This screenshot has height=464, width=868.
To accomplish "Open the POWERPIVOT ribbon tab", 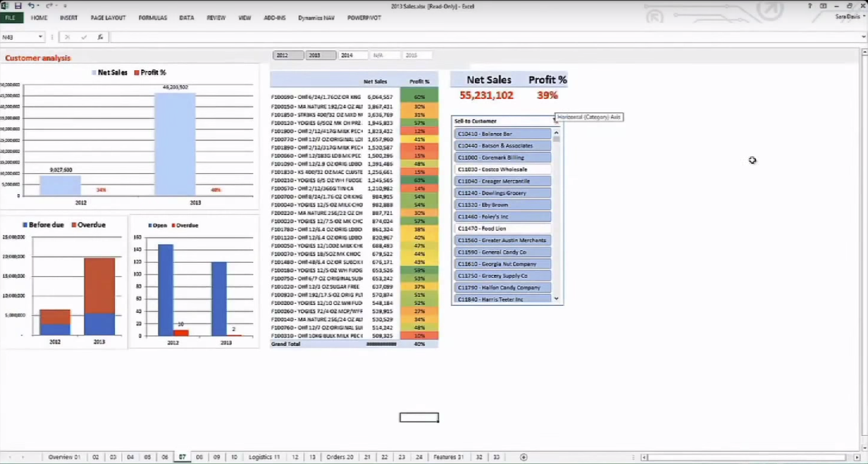I will point(364,18).
